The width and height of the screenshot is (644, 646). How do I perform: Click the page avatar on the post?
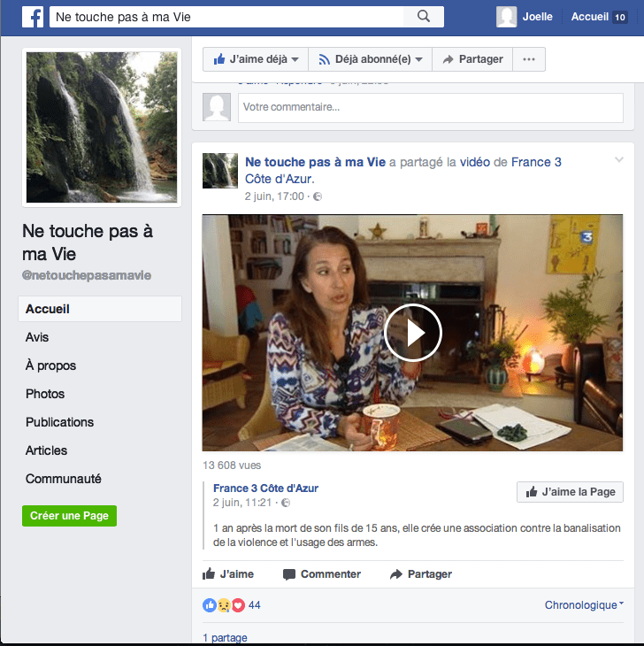point(220,171)
